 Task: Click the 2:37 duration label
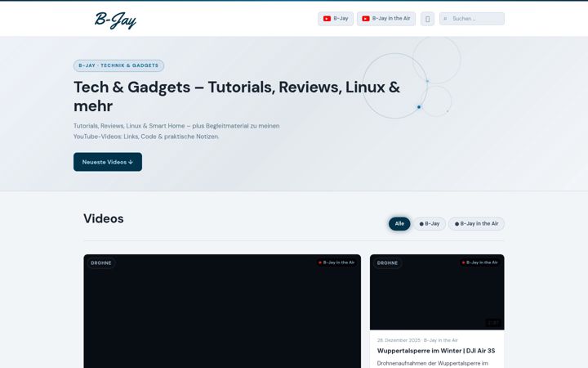[x=493, y=323]
